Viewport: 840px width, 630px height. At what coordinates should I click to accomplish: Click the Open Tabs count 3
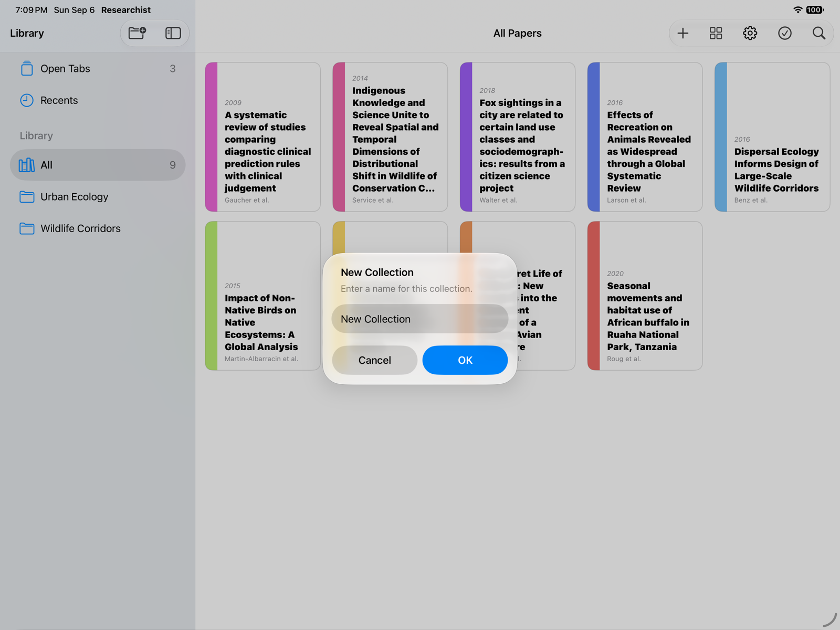tap(172, 69)
